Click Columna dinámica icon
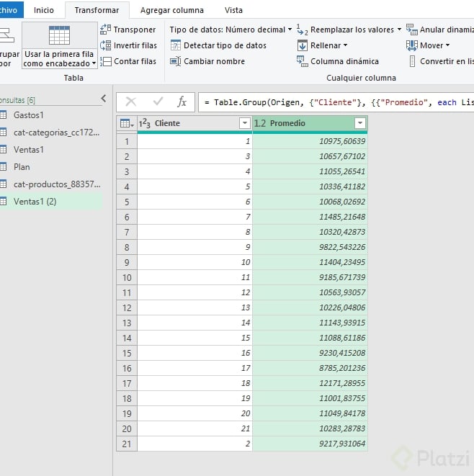 303,61
